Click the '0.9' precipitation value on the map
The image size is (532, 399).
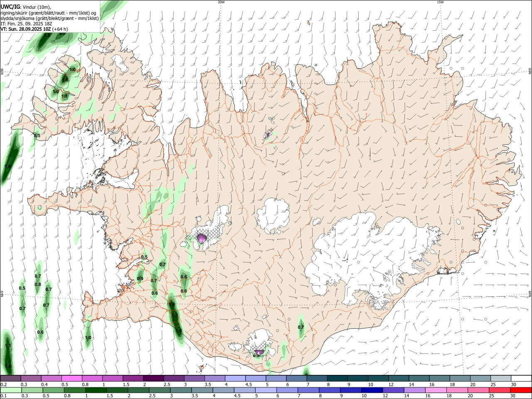click(140, 278)
